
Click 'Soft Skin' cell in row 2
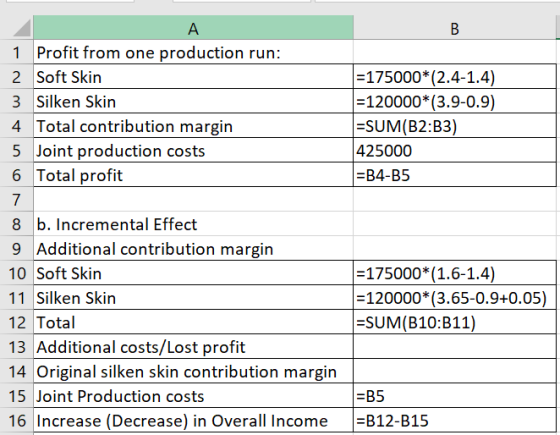point(193,77)
